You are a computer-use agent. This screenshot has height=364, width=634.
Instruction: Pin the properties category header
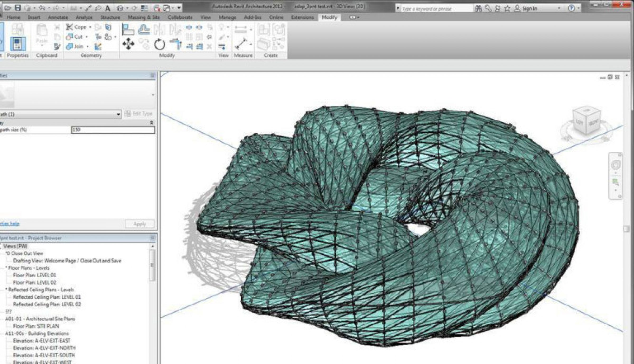(151, 122)
